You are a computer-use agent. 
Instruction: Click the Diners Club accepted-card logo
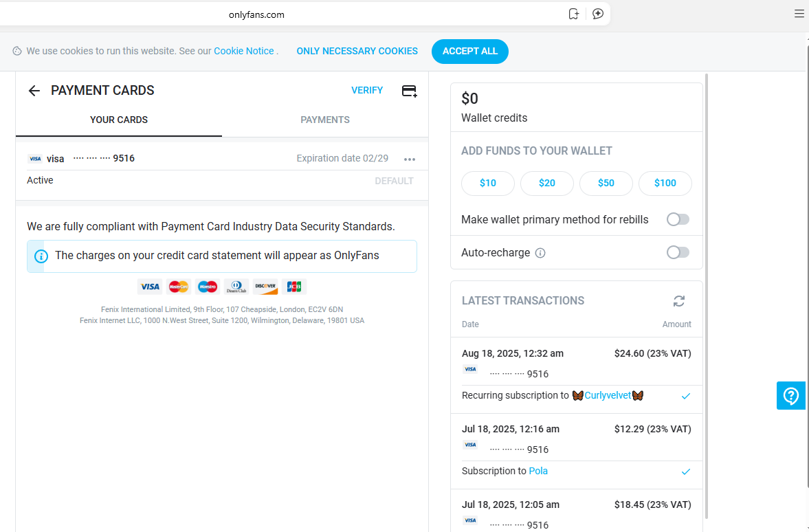point(236,287)
